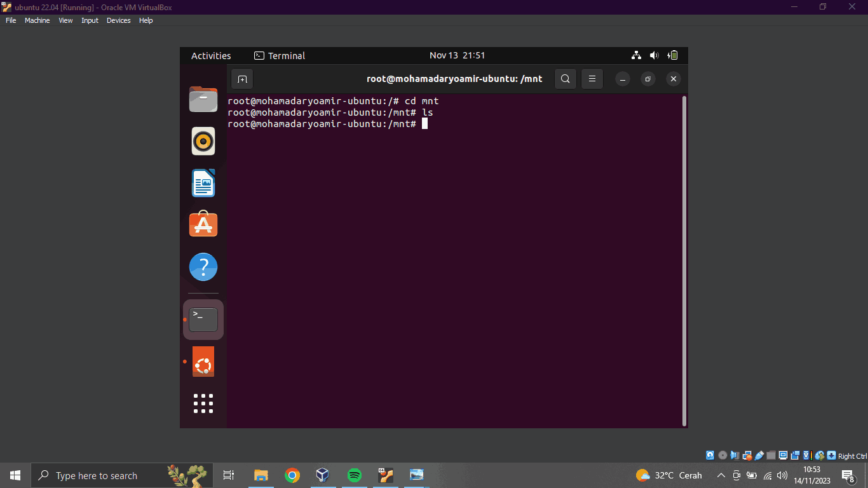Click the hard disk activity indicator
Image resolution: width=868 pixels, height=488 pixels.
tap(710, 456)
